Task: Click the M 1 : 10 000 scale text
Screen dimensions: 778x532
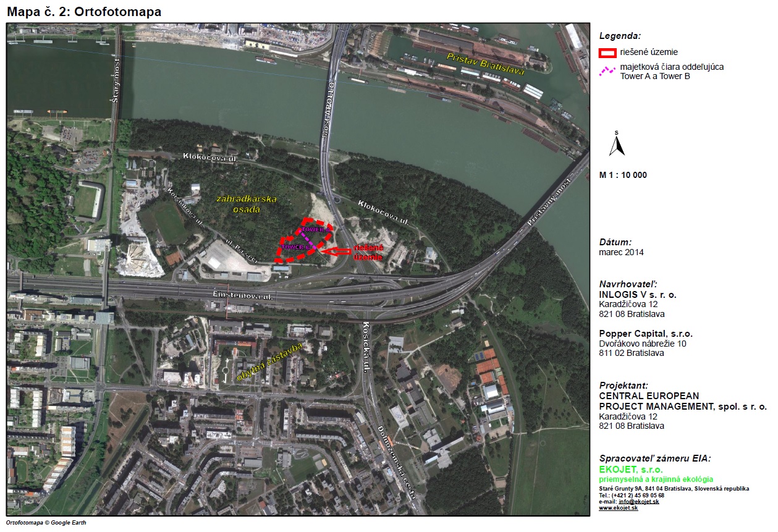Action: 623,175
